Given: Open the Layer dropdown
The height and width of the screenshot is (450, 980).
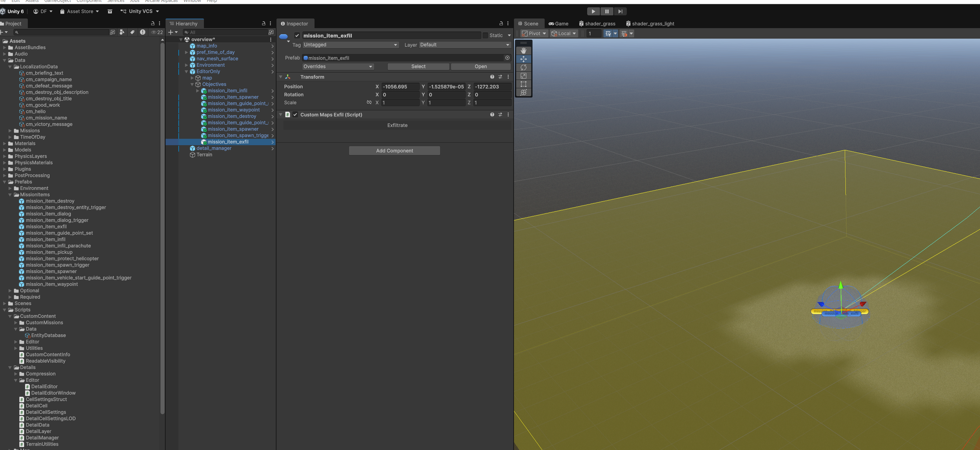Looking at the screenshot, I should (x=464, y=45).
